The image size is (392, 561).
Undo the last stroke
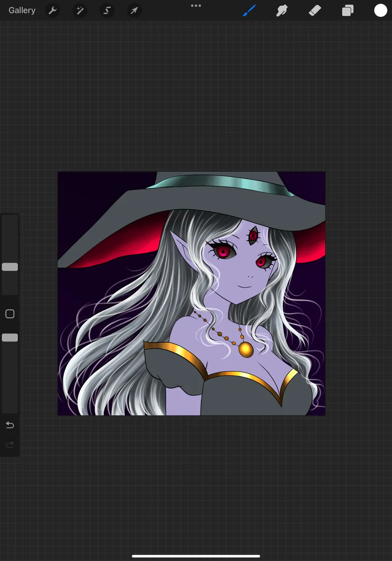click(10, 425)
